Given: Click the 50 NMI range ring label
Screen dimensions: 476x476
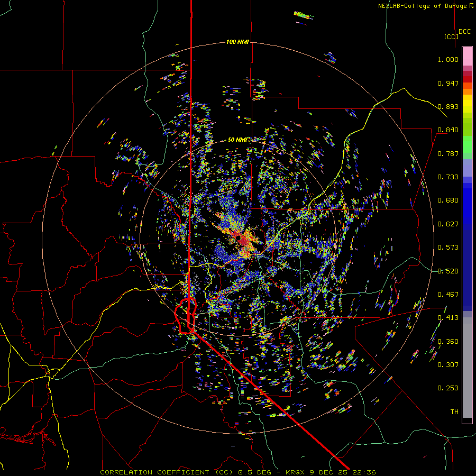Looking at the screenshot, I should 237,140.
